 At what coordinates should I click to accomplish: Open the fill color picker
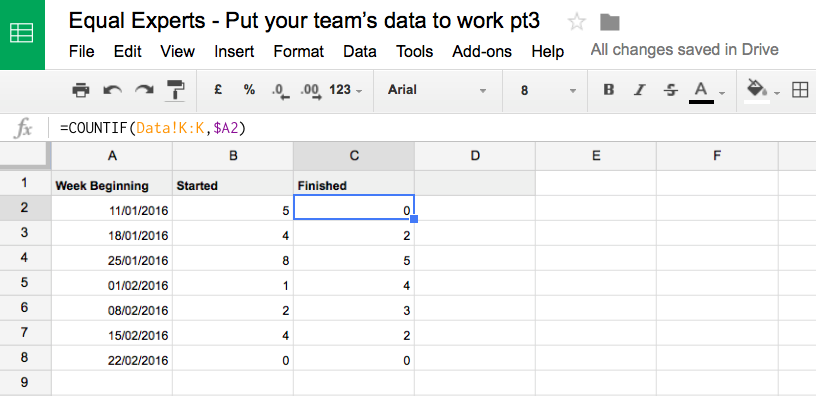(763, 91)
